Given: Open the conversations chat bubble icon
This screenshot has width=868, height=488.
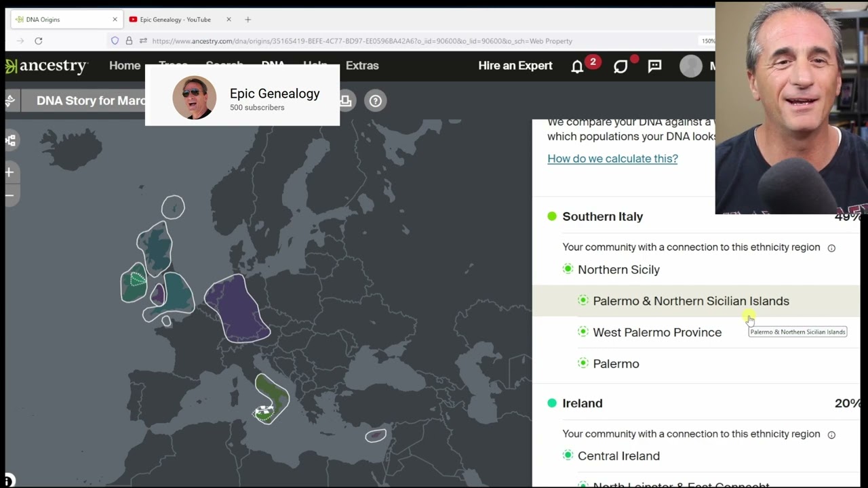Looking at the screenshot, I should pos(620,66).
